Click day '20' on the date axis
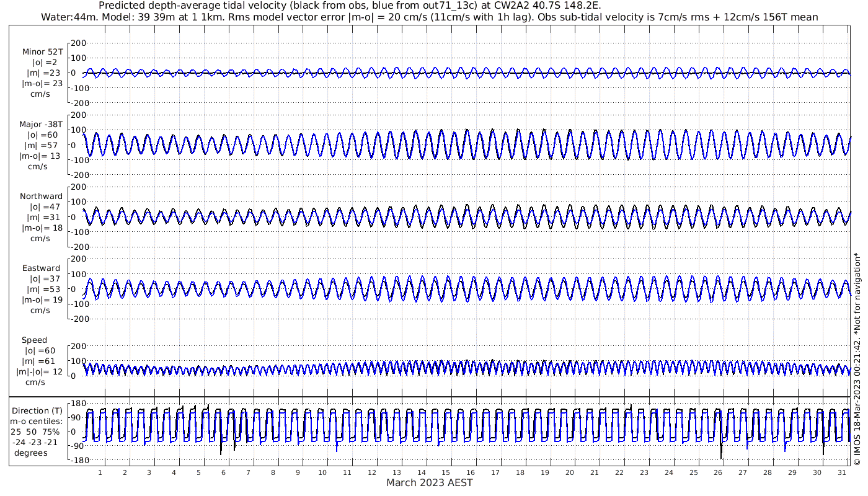Image resolution: width=868 pixels, height=496 pixels. click(569, 472)
